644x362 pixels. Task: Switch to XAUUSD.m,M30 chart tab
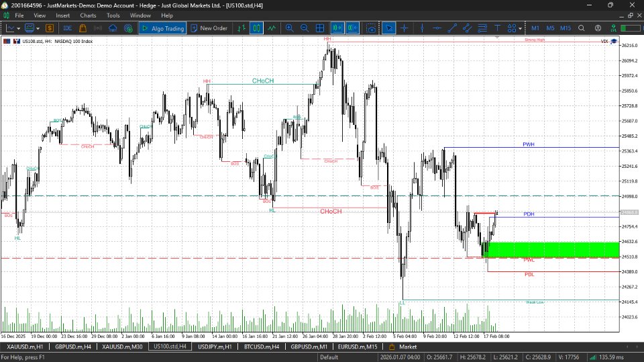click(122, 347)
